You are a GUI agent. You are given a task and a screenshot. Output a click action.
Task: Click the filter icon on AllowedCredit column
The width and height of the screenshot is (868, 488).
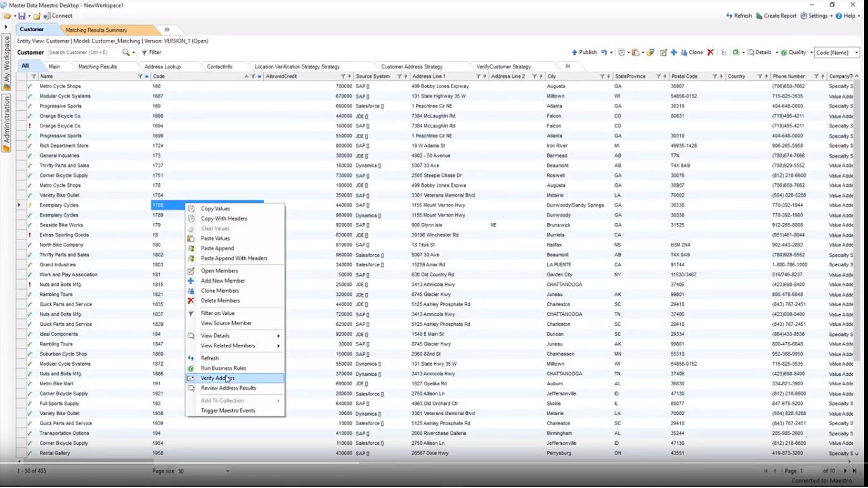(342, 77)
